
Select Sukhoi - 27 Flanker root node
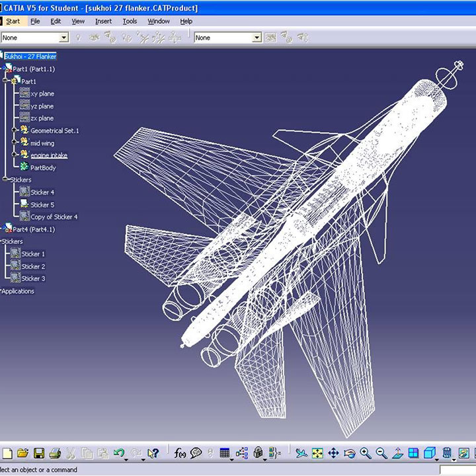[x=30, y=56]
